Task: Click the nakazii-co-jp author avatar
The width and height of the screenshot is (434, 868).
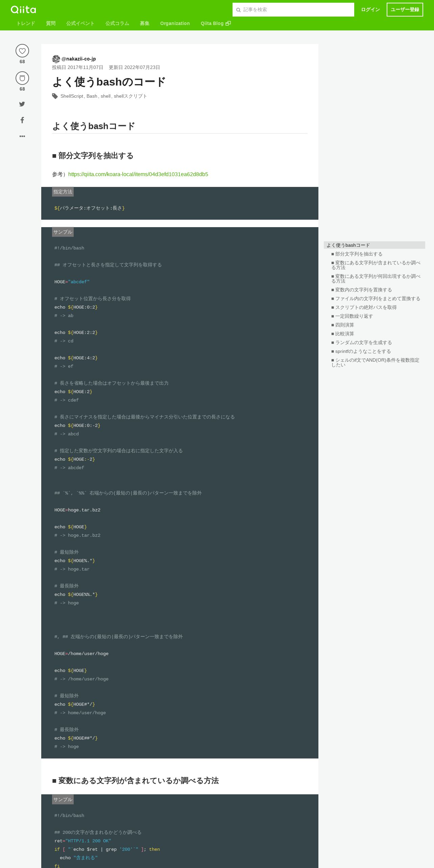Action: 56,59
